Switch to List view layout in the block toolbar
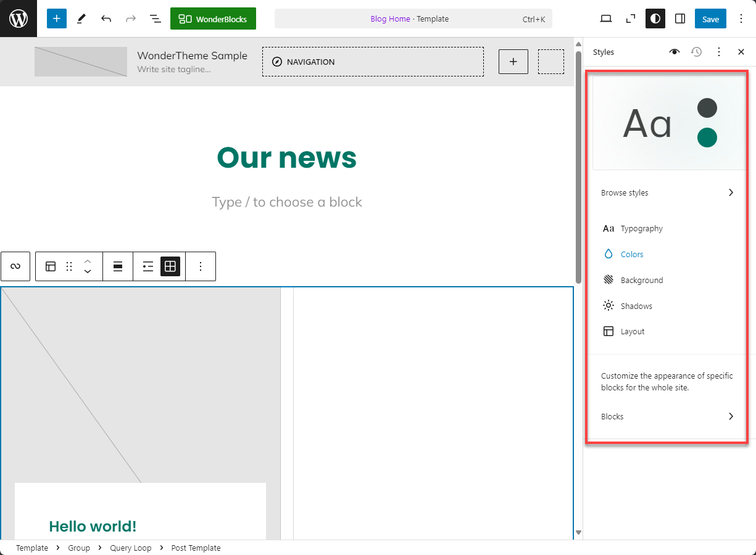 tap(147, 266)
